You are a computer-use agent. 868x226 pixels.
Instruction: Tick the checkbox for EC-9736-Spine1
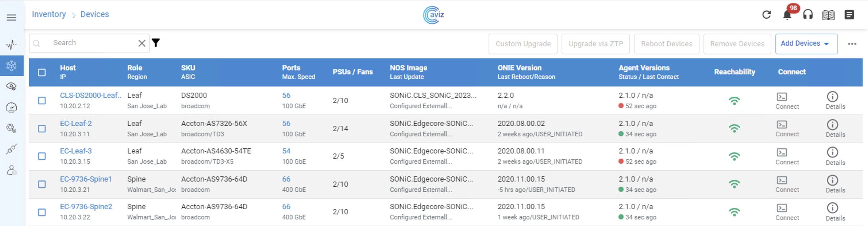tap(42, 184)
